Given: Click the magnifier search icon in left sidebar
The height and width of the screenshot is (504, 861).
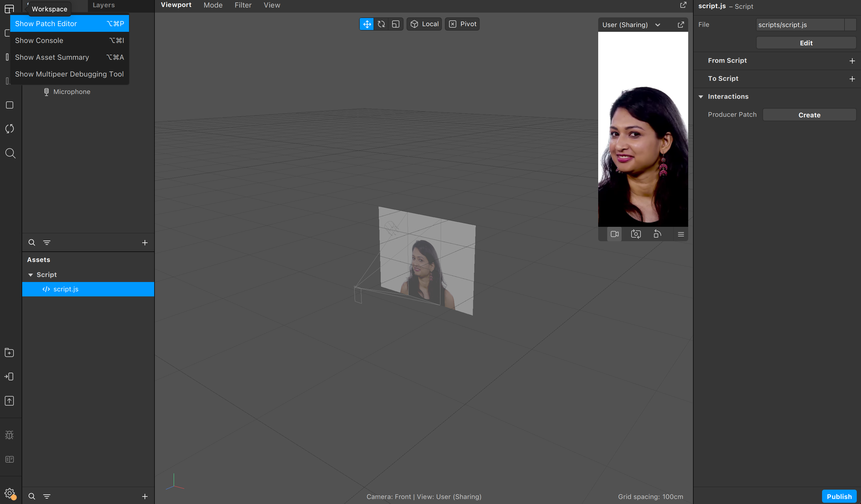Looking at the screenshot, I should (10, 153).
